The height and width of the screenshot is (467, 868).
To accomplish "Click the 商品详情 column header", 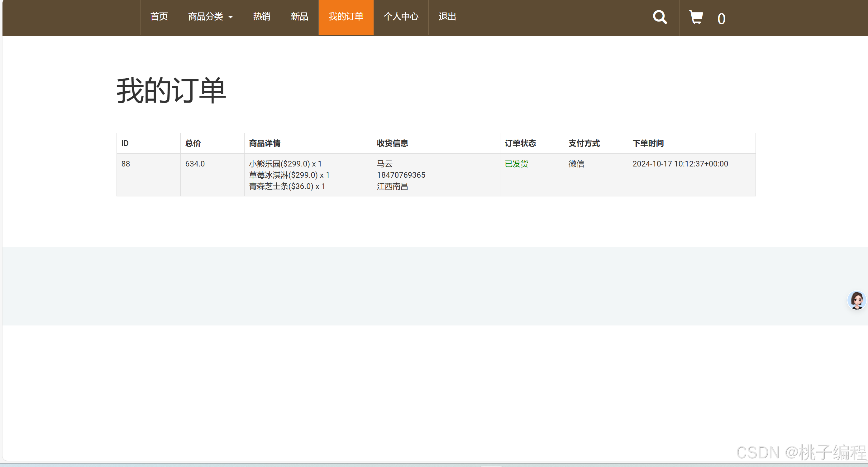I will pos(265,143).
